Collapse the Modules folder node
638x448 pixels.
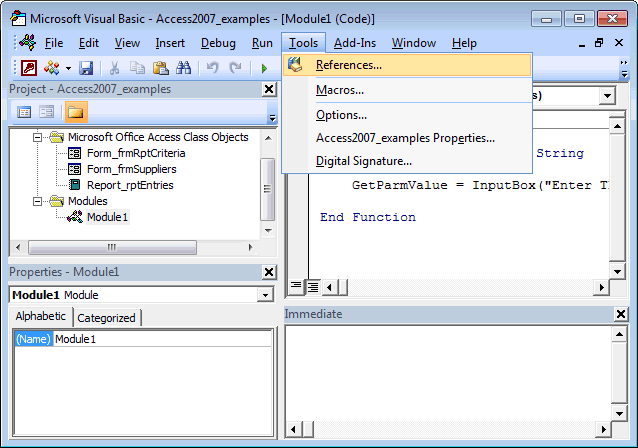(x=37, y=201)
